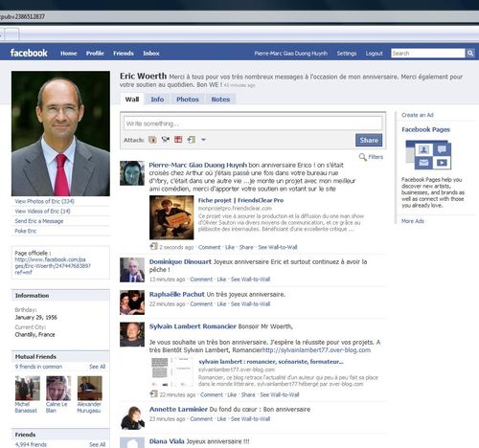Screen dimensions: 479x448
Task: Open Filters via the magnifier icon
Action: 362,157
